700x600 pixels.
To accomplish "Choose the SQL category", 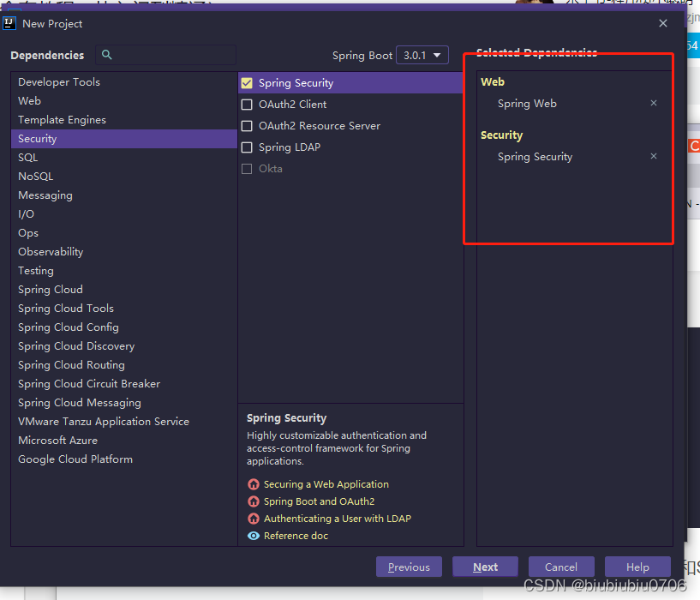I will 124,158.
